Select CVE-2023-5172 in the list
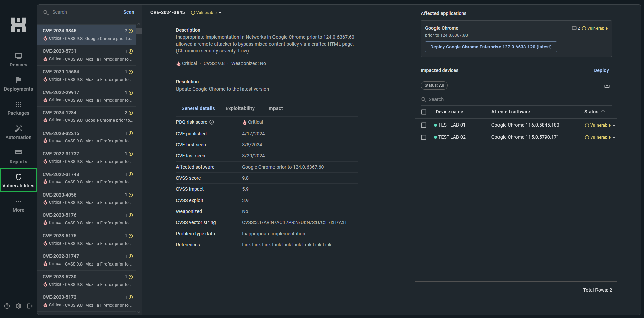The image size is (644, 318). (87, 301)
